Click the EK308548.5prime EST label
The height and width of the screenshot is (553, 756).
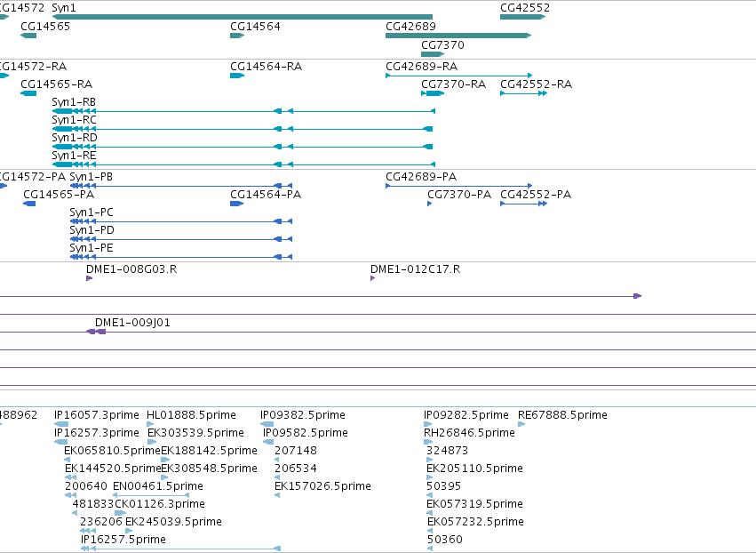click(210, 469)
